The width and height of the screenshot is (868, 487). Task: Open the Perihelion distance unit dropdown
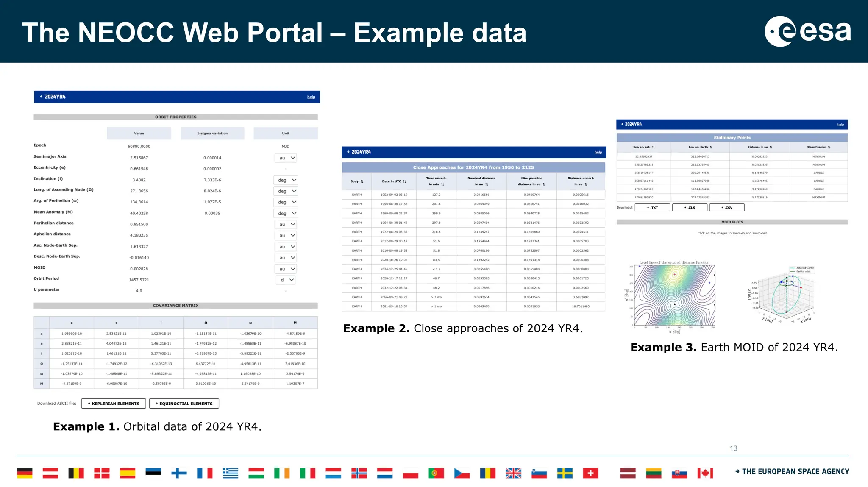click(286, 224)
